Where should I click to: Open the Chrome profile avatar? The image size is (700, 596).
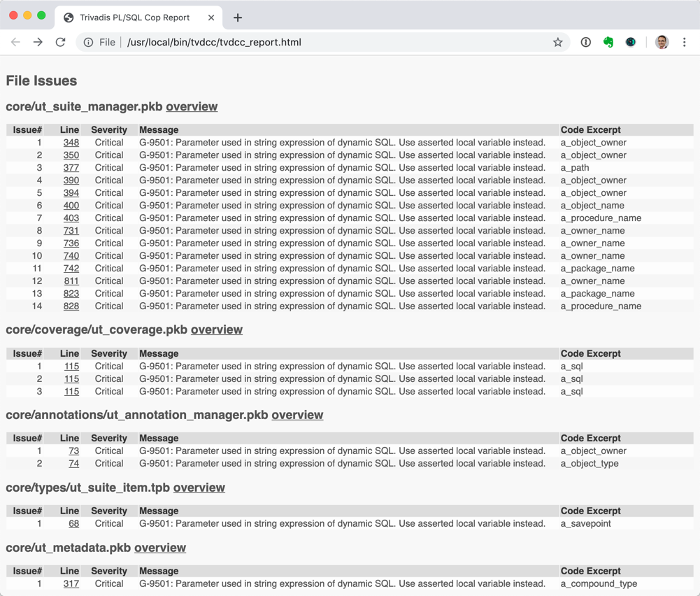662,43
